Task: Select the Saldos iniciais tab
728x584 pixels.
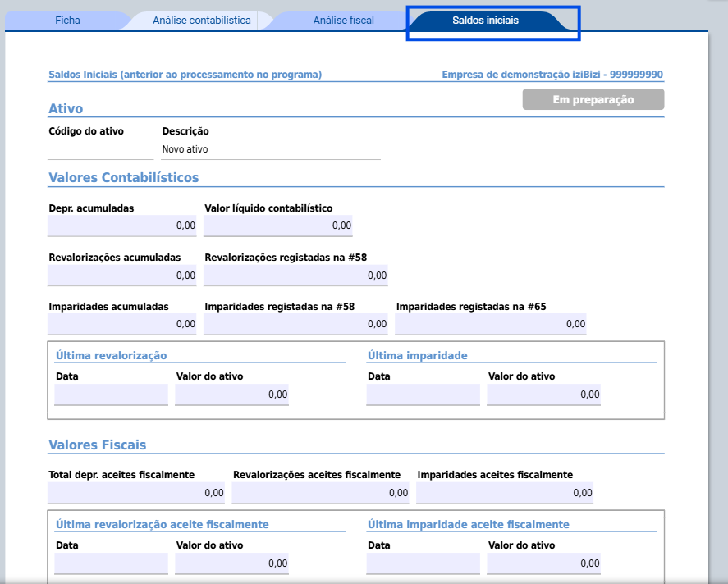Action: click(x=485, y=21)
